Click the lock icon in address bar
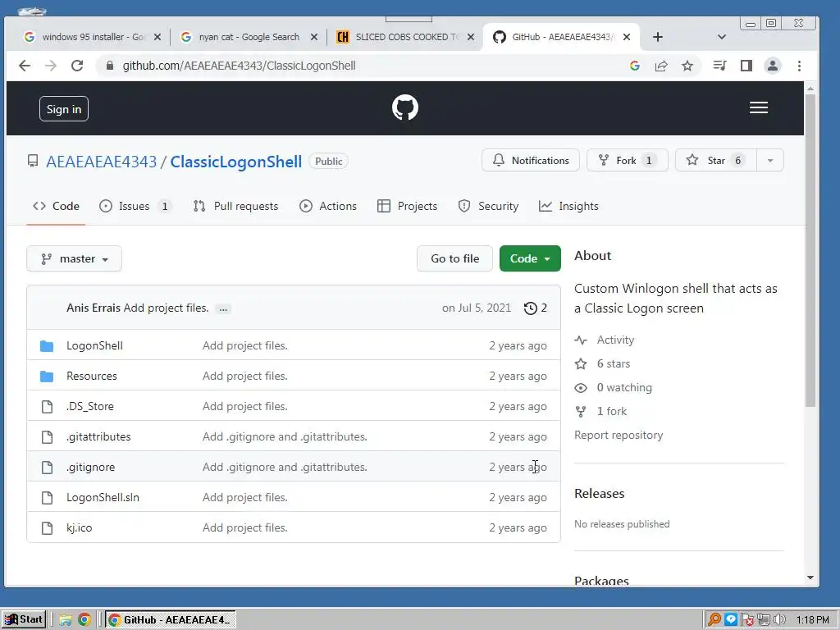 pyautogui.click(x=110, y=66)
